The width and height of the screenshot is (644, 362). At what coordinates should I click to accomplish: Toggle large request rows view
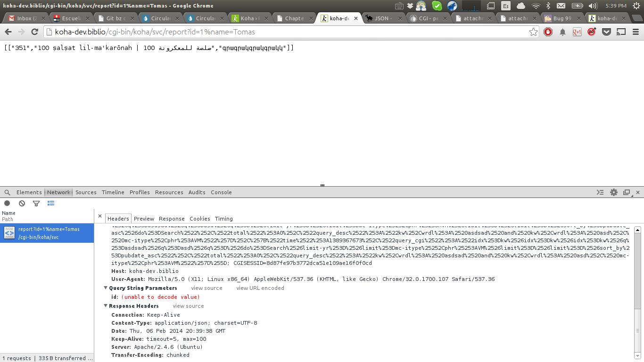(x=51, y=203)
